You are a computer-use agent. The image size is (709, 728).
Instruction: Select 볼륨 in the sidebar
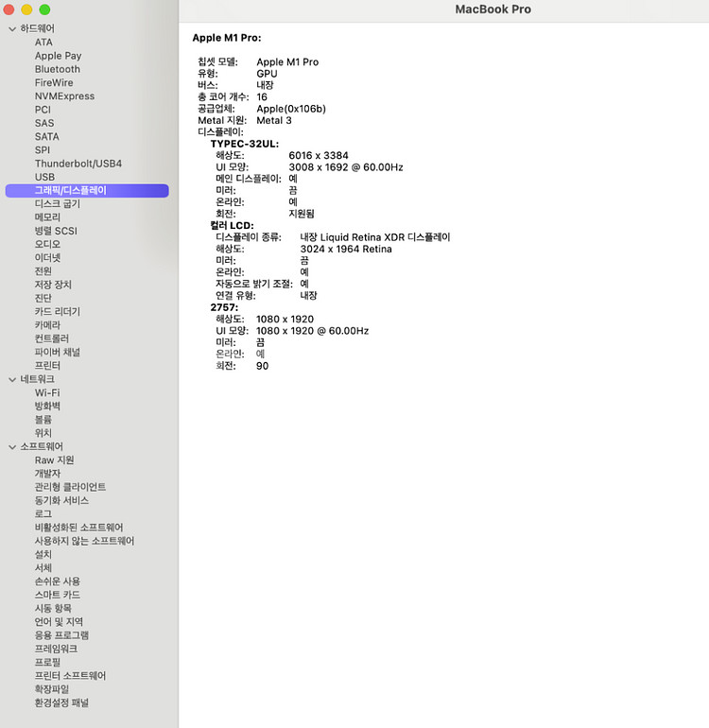[43, 420]
